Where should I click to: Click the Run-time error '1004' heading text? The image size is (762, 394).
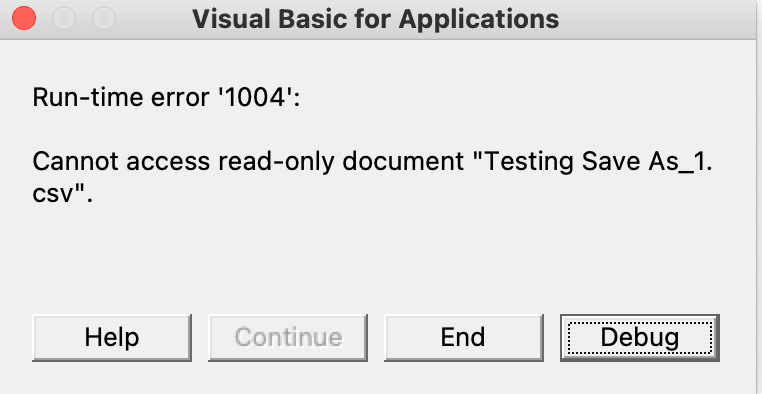(167, 98)
